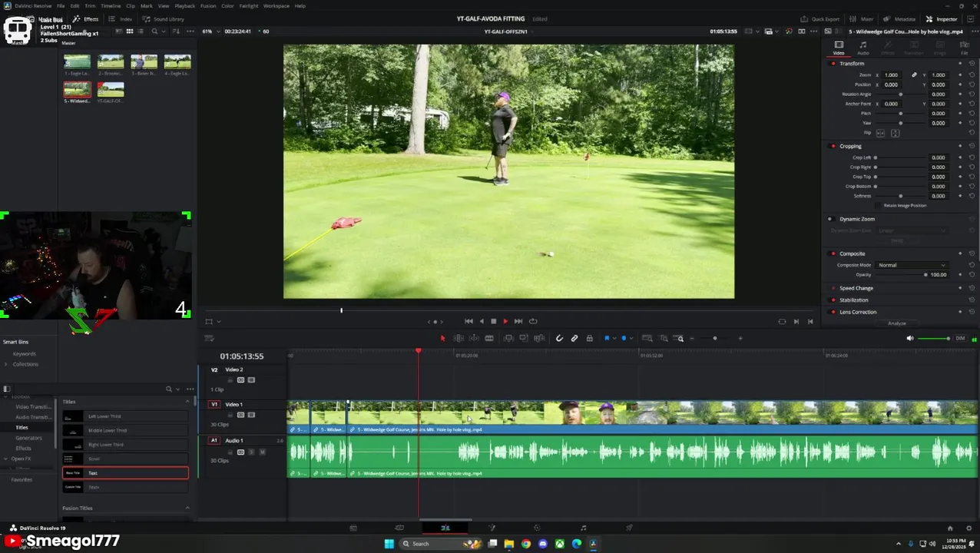Toggle Composite section enable switch

click(833, 253)
